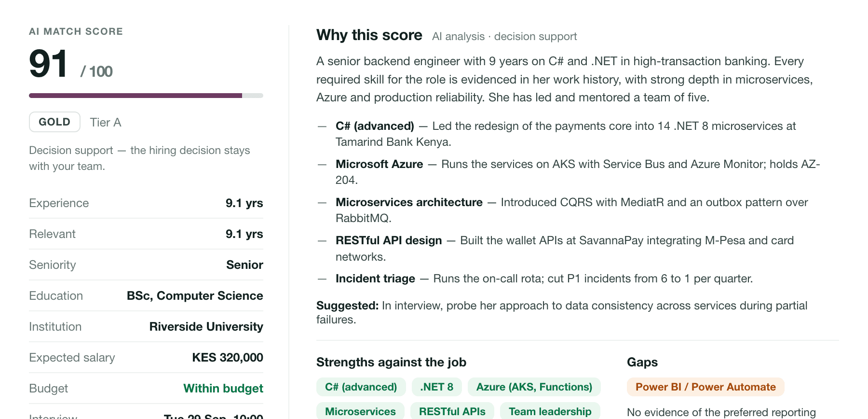Click the KES 320,000 expected salary
The width and height of the screenshot is (868, 419).
point(228,358)
